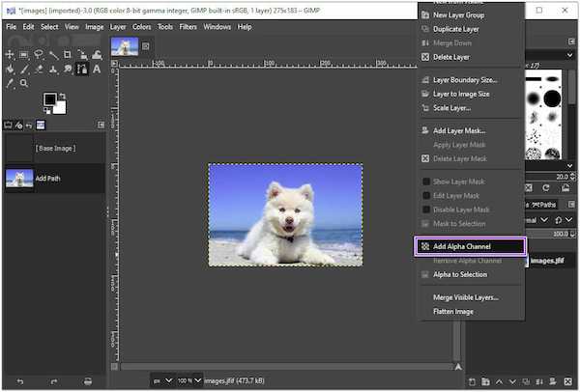Choose Delete Layer from context menu
Screen dimensions: 580x392
(x=470, y=57)
